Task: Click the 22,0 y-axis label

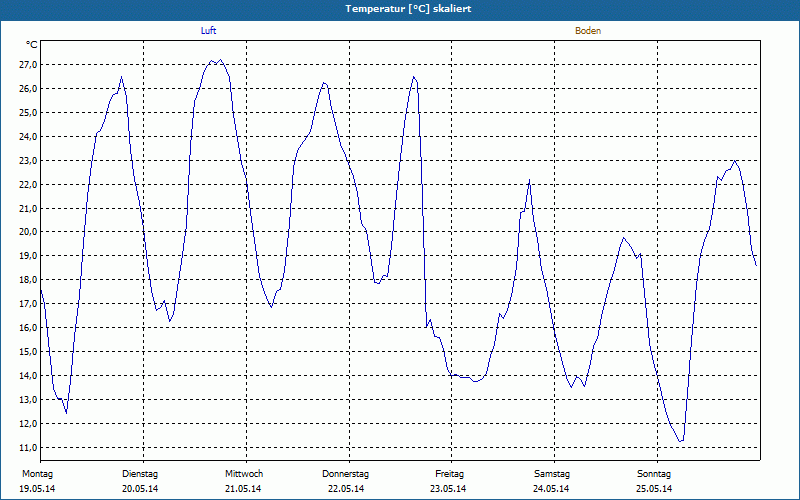Action: coord(28,184)
